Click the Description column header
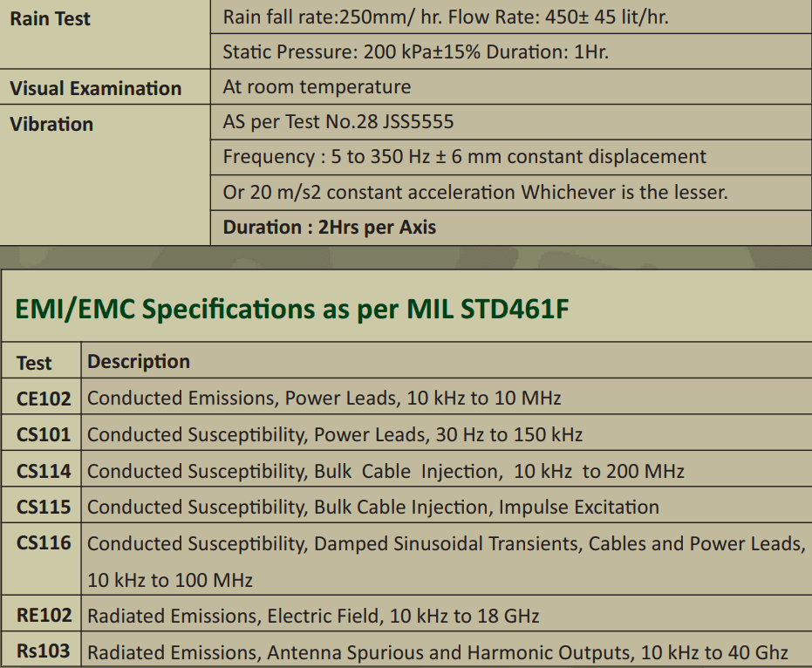Viewport: 812px width, 668px height. click(x=139, y=361)
